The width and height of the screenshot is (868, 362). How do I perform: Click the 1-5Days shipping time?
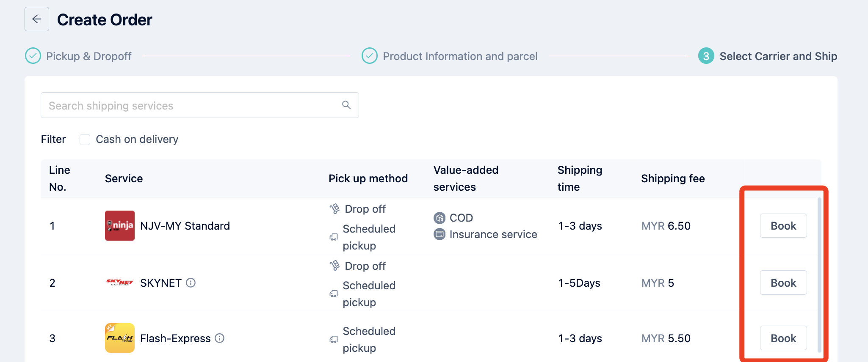click(x=579, y=283)
